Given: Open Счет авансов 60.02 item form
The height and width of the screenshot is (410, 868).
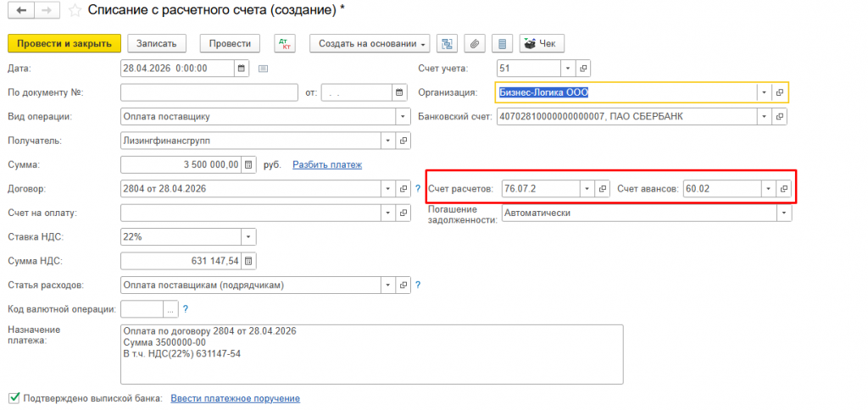Looking at the screenshot, I should 784,189.
